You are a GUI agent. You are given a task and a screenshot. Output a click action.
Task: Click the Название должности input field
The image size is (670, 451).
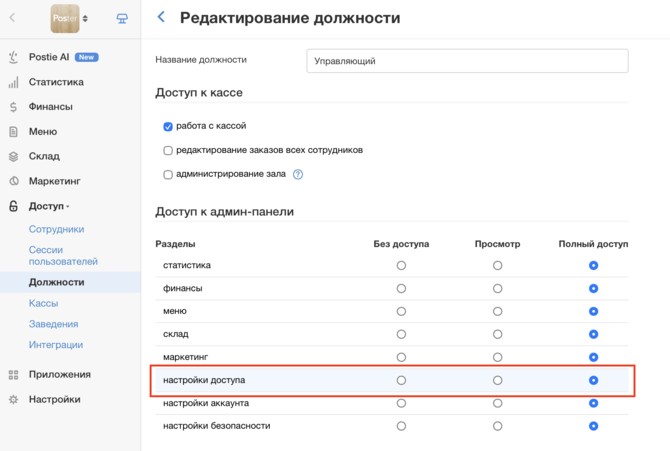pyautogui.click(x=467, y=61)
